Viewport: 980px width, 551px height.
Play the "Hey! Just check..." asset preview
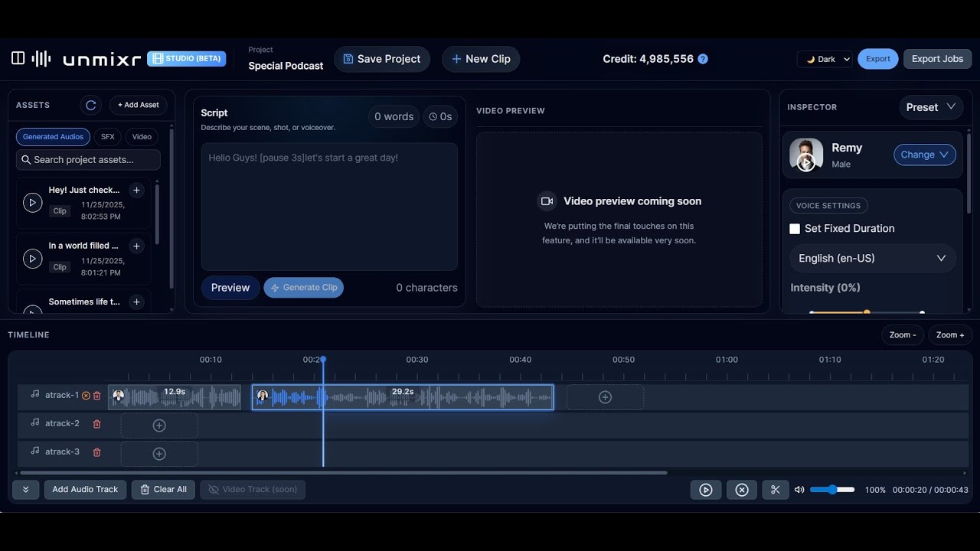pyautogui.click(x=32, y=202)
